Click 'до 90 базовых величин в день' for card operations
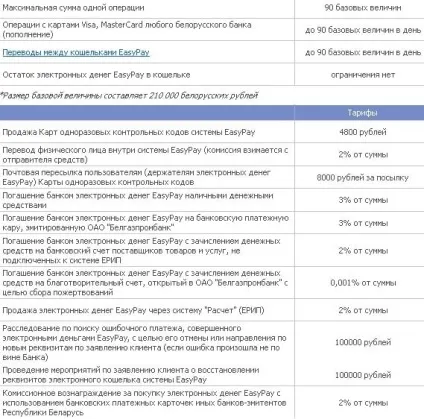This screenshot has width=424, height=419. click(x=363, y=30)
